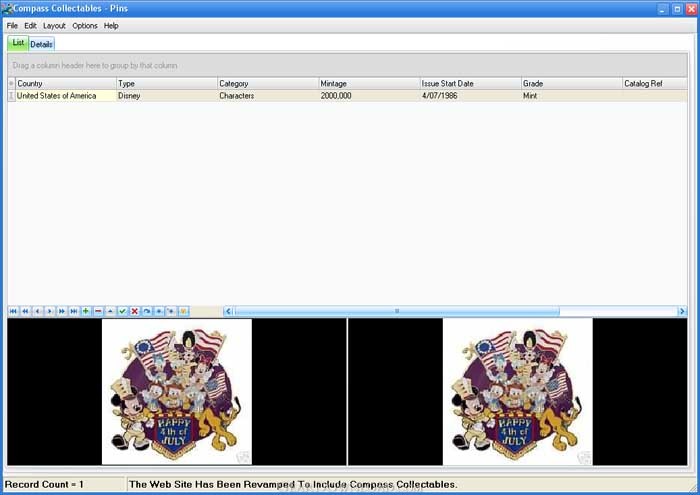Click the Compass Collectables title bar icon

(7, 8)
